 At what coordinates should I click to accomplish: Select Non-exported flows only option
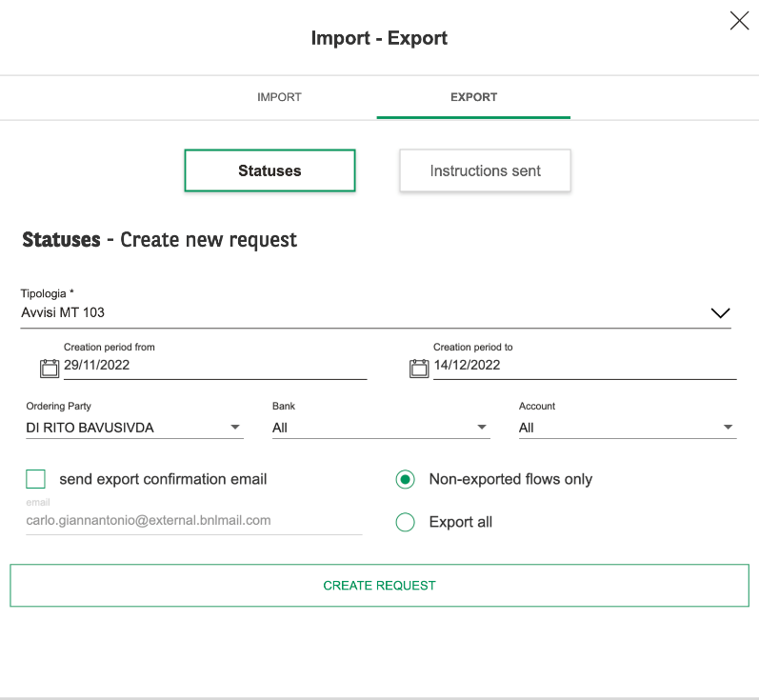click(405, 479)
